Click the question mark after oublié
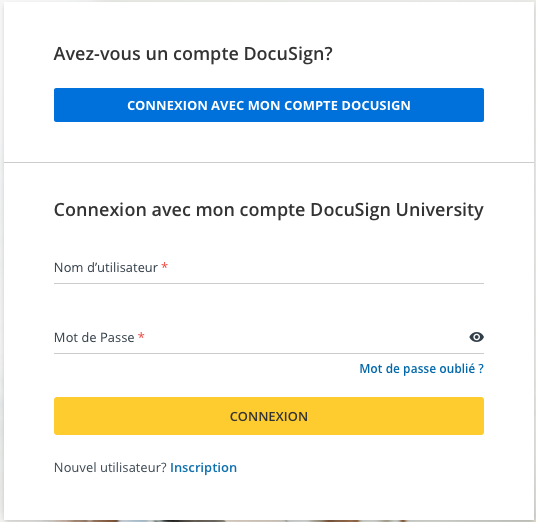Screen dimensions: 536x522 coord(481,369)
